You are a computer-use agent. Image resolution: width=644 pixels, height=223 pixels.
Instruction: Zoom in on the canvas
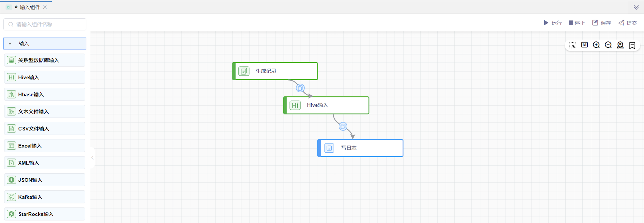(x=596, y=45)
